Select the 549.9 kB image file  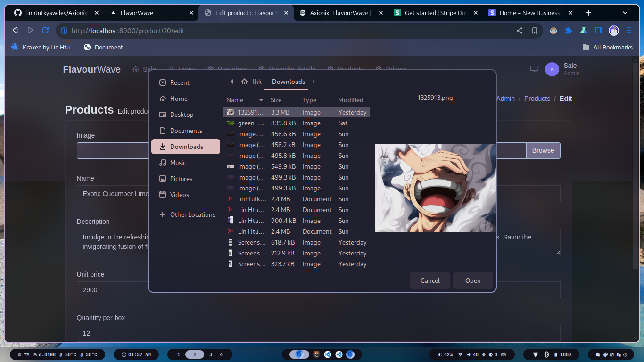coord(297,166)
